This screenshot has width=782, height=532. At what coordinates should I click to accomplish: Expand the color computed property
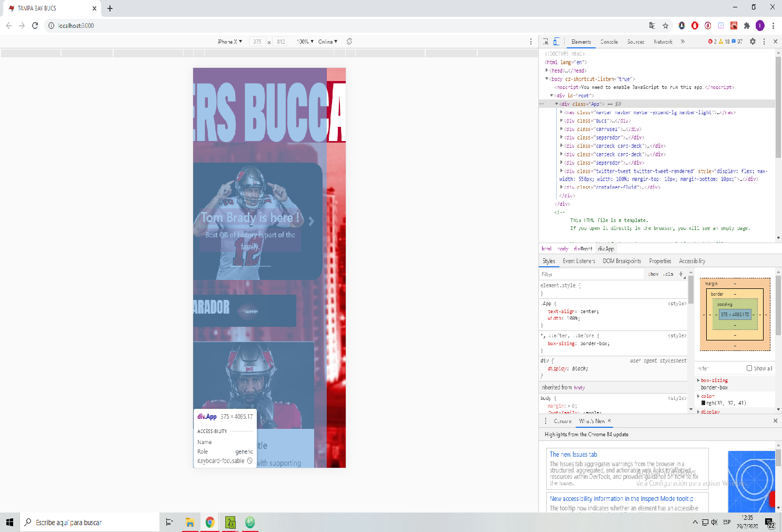[698, 396]
